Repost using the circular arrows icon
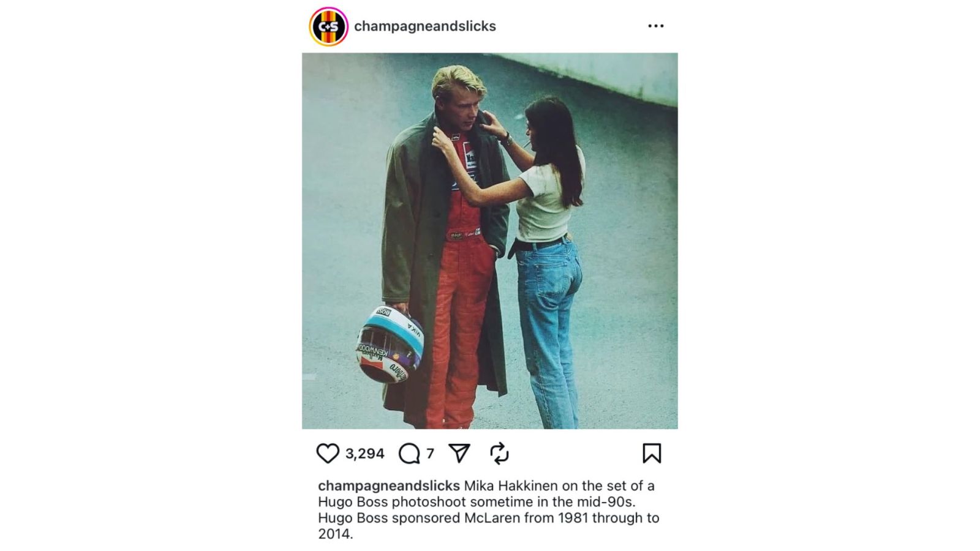Viewport: 980px width, 551px height. (x=499, y=453)
